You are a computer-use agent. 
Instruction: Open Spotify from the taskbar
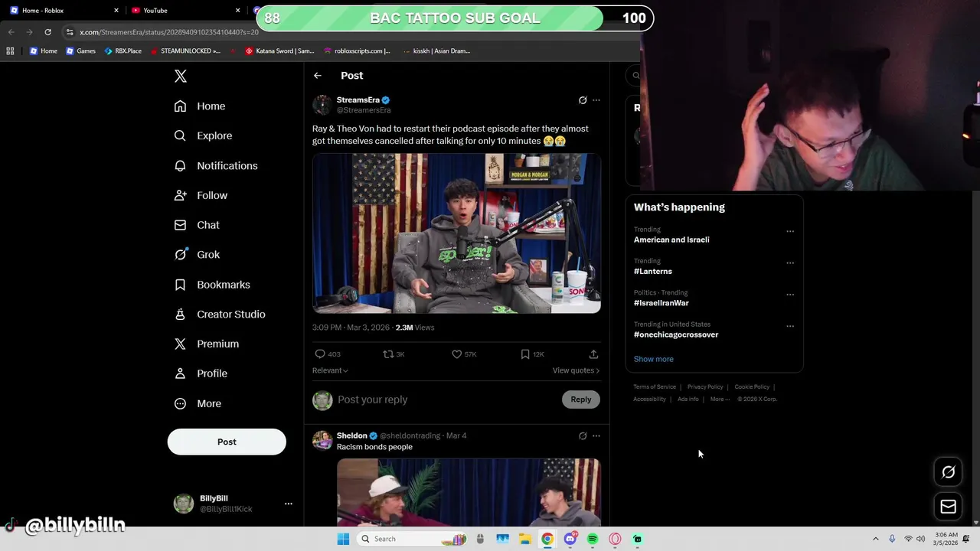point(593,539)
